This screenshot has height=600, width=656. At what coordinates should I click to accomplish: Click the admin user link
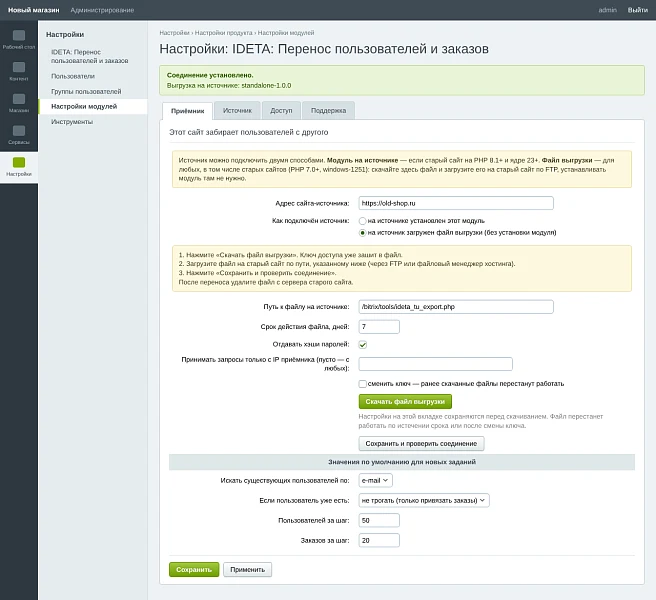click(607, 10)
